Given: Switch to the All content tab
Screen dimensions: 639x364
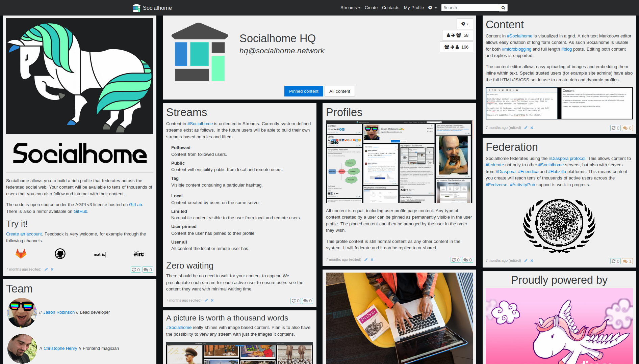Looking at the screenshot, I should pos(339,91).
